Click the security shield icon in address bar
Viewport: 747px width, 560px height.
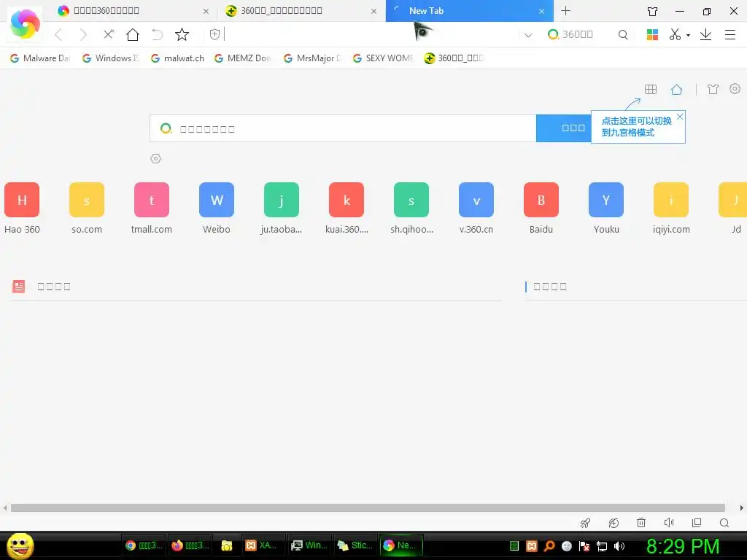coord(215,34)
